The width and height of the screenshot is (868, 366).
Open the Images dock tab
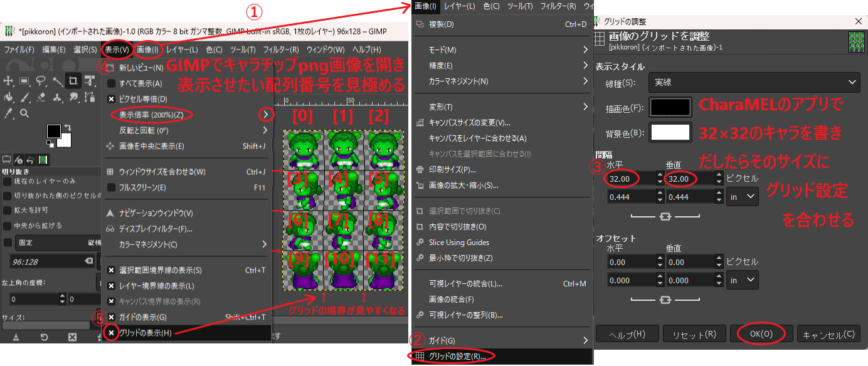43,159
